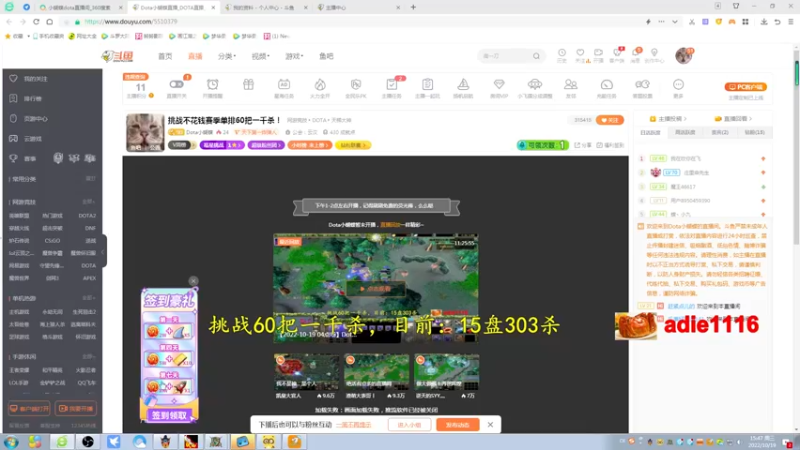Click the search magnifier icon
800x450 pixels.
[536, 56]
